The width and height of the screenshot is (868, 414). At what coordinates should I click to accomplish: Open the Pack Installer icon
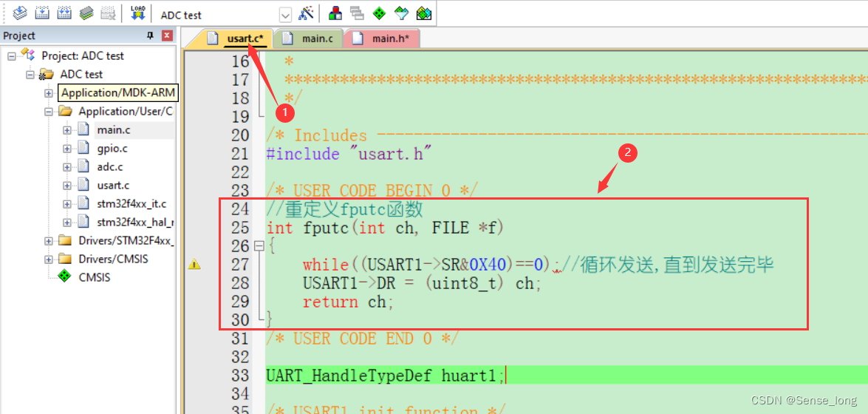[x=423, y=13]
